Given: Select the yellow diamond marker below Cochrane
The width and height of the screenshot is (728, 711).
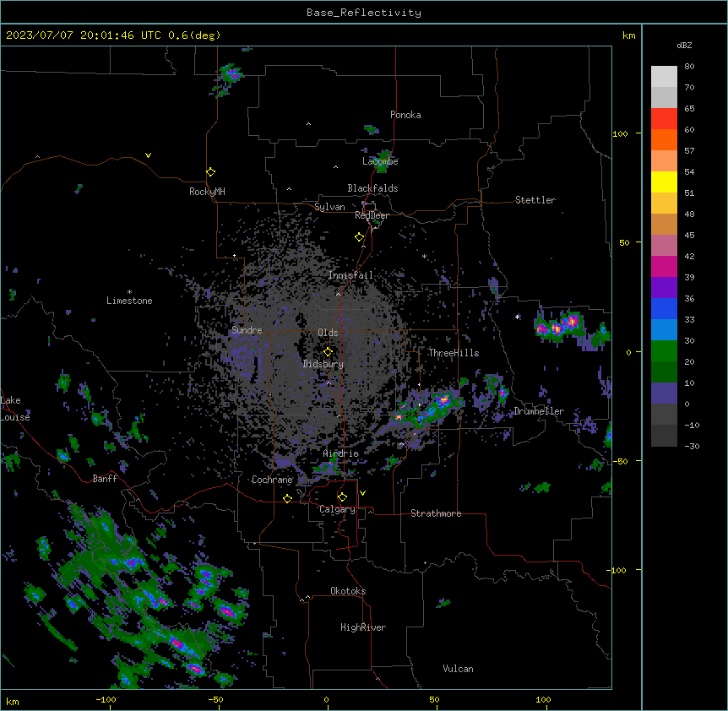Looking at the screenshot, I should tap(287, 498).
